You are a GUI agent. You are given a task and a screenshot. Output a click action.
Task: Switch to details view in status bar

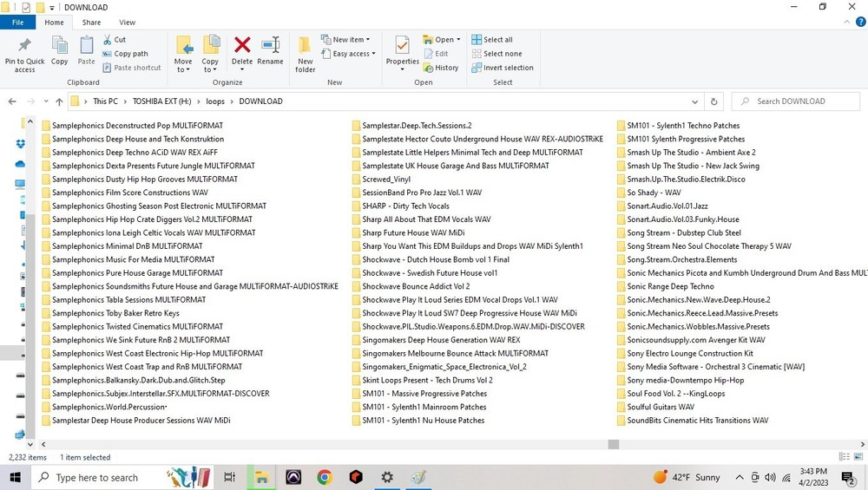[x=844, y=457]
